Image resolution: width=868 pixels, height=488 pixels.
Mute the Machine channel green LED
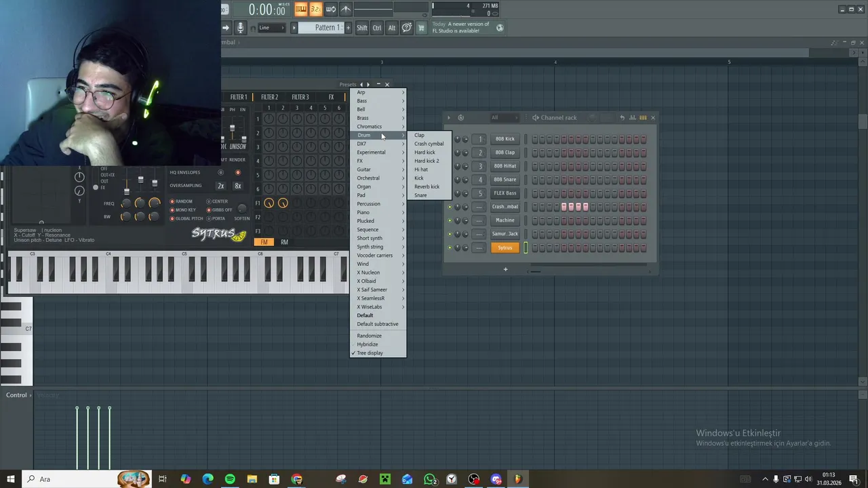point(450,220)
